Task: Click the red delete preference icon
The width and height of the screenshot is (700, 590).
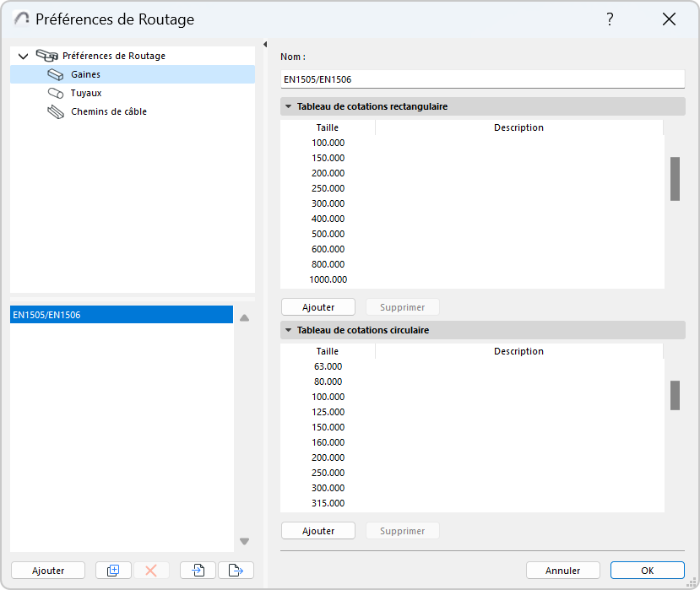Action: pyautogui.click(x=151, y=571)
